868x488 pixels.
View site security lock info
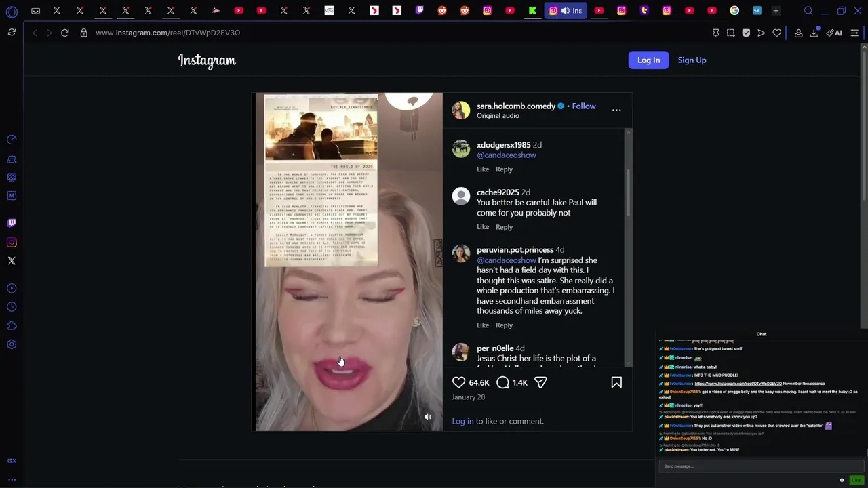(84, 33)
